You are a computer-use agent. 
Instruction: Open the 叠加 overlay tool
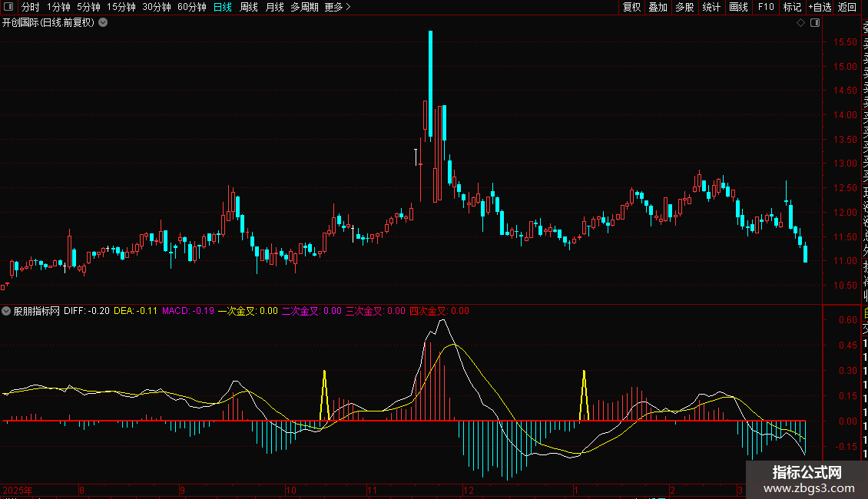tap(658, 8)
